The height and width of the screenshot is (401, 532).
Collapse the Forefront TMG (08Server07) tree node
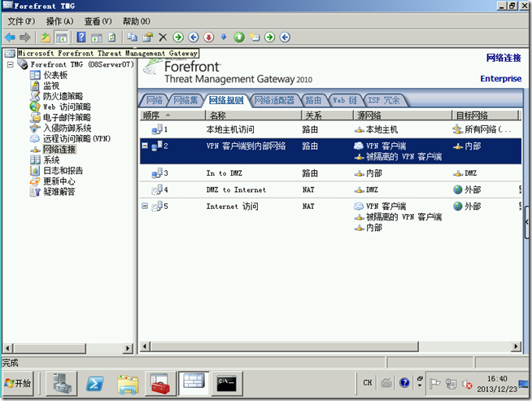click(x=11, y=64)
